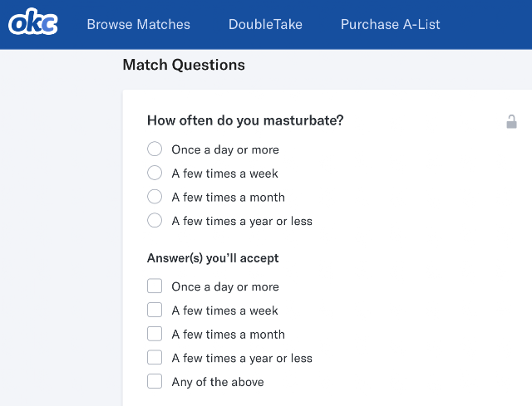Viewport: 532px width, 406px height.
Task: Click the Match Questions heading
Action: tap(184, 65)
